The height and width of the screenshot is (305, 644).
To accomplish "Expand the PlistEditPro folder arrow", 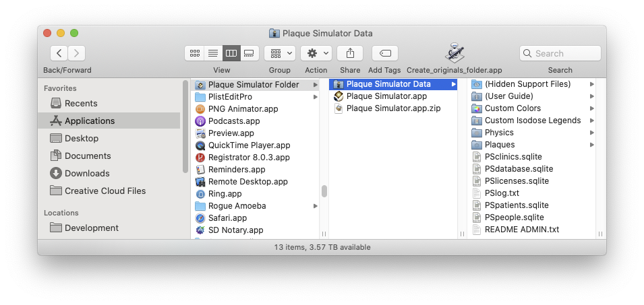I will pos(316,97).
